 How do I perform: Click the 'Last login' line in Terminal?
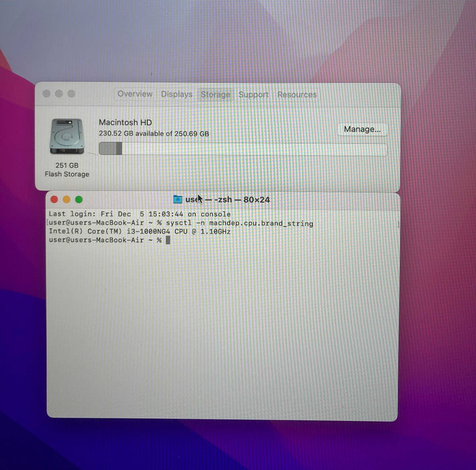coord(140,214)
